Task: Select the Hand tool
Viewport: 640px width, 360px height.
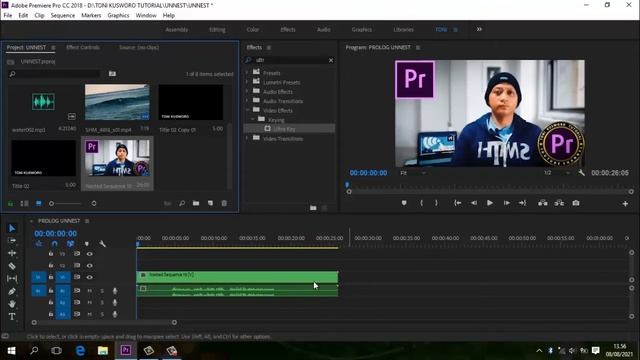Action: click(x=12, y=304)
